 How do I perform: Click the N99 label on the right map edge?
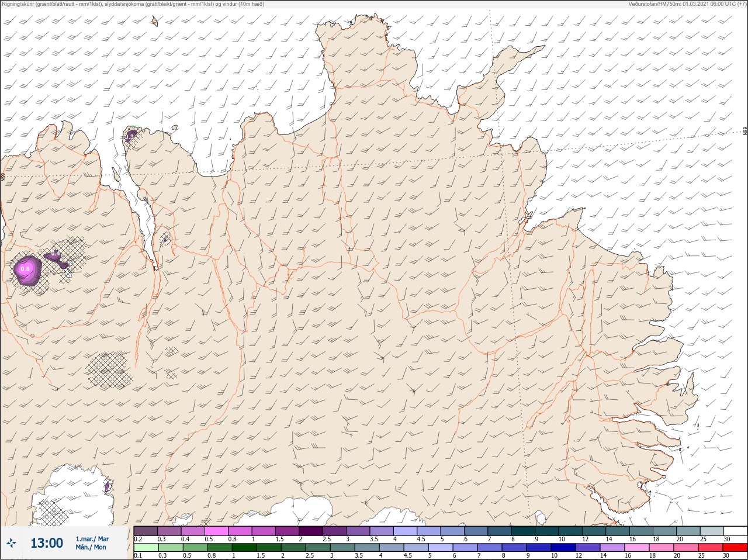(745, 131)
